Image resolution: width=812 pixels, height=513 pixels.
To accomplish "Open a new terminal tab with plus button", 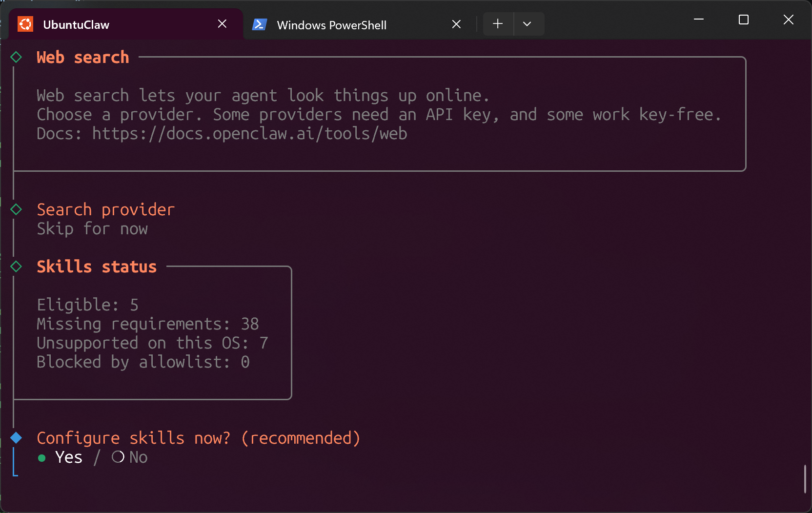I will pyautogui.click(x=498, y=24).
